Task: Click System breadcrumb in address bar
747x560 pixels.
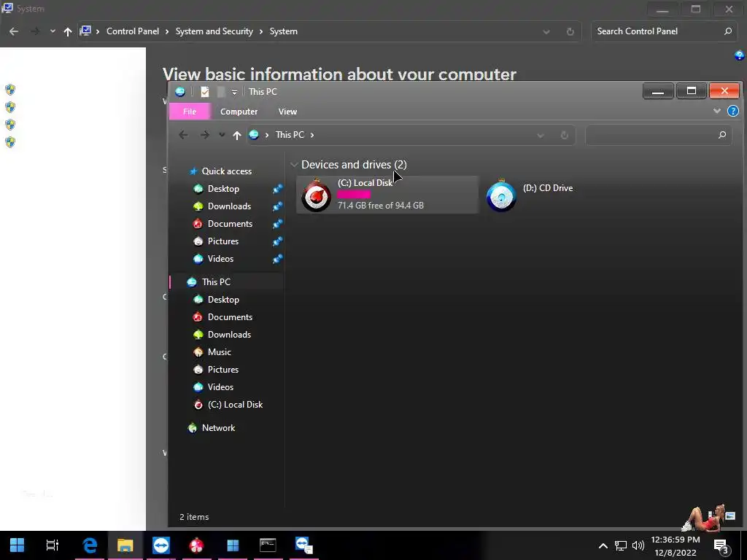Action: [x=284, y=31]
